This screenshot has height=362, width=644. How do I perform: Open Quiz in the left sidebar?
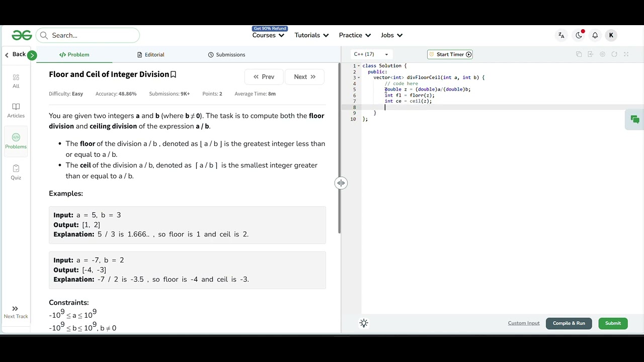[x=16, y=172]
